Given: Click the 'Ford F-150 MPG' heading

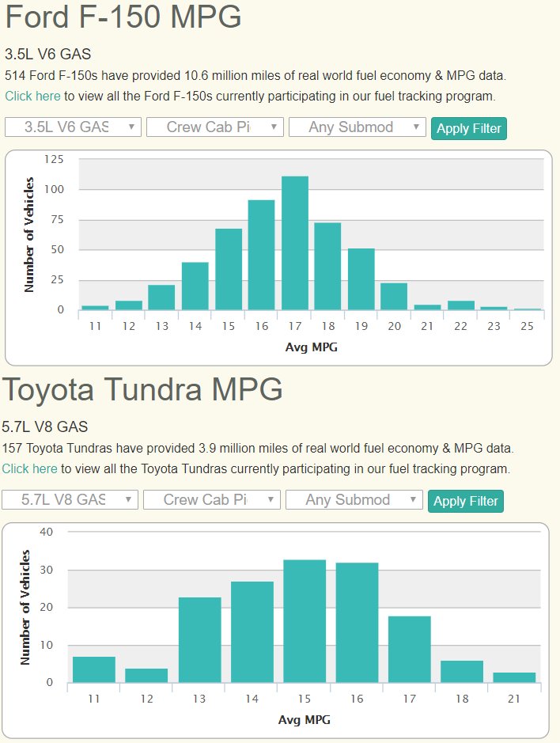Looking at the screenshot, I should click(x=123, y=16).
